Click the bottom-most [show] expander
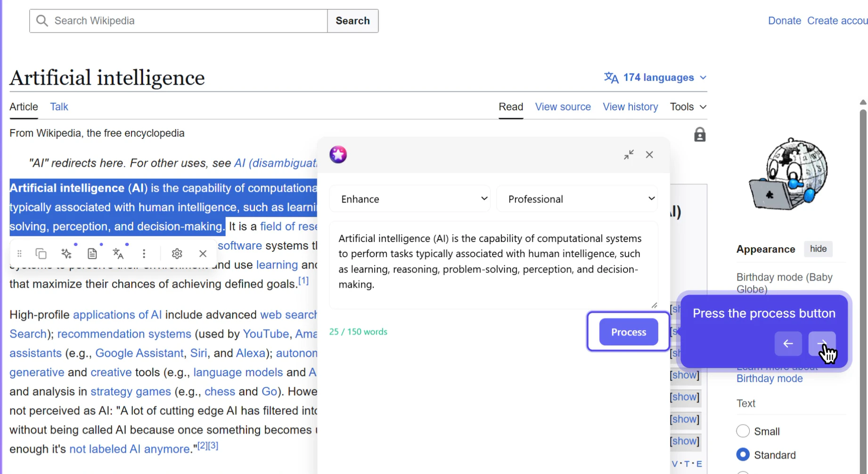 click(x=685, y=441)
